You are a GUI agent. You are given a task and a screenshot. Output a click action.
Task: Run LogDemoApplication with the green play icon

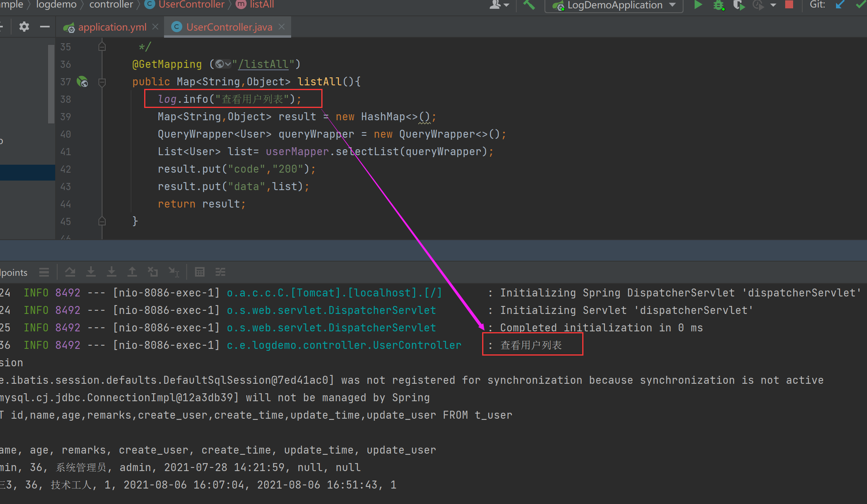pos(698,5)
